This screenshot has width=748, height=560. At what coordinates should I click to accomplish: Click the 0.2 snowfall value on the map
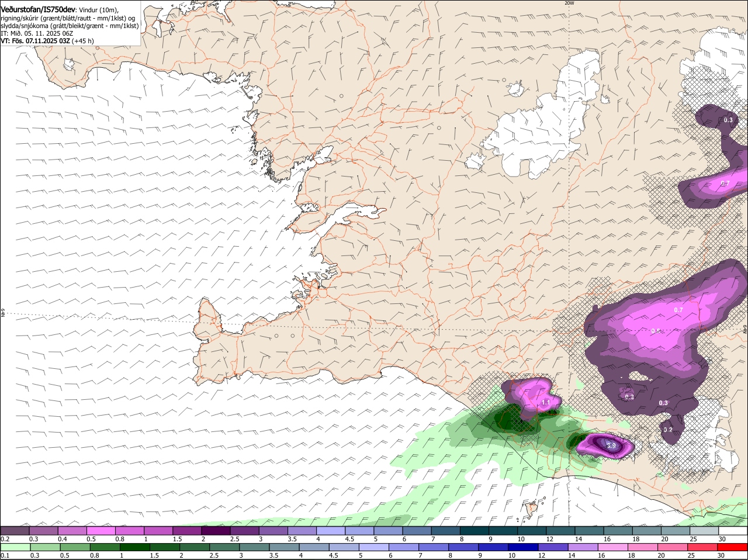pos(669,430)
